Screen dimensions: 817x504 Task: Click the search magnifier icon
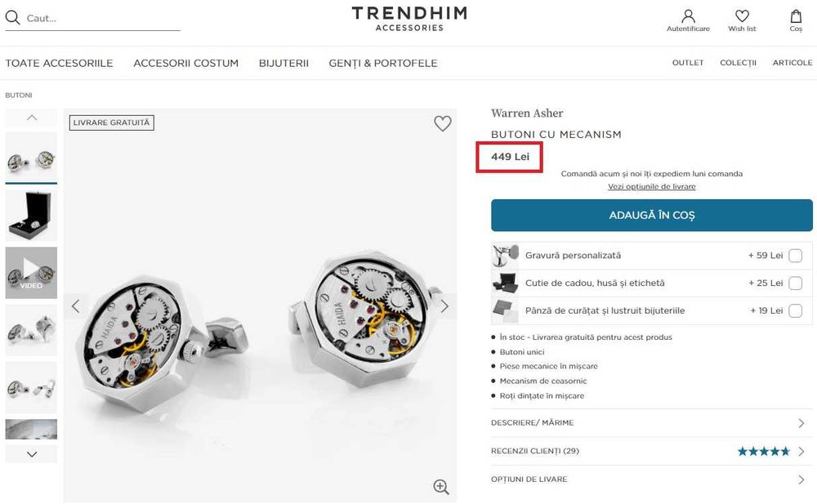pyautogui.click(x=13, y=18)
